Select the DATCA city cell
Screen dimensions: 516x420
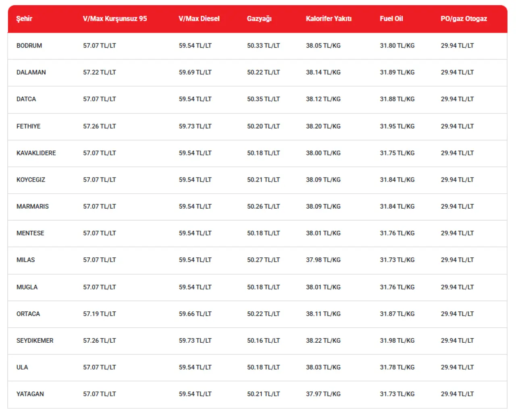(x=26, y=99)
